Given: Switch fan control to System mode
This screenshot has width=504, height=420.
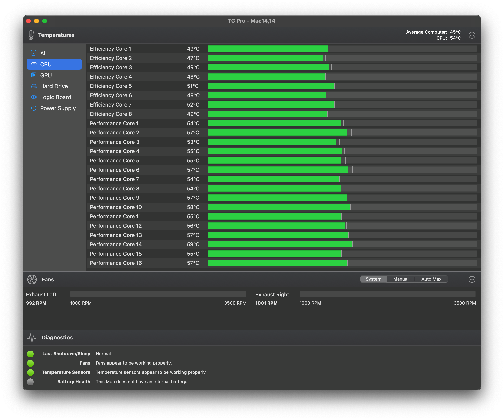Looking at the screenshot, I should [x=373, y=279].
